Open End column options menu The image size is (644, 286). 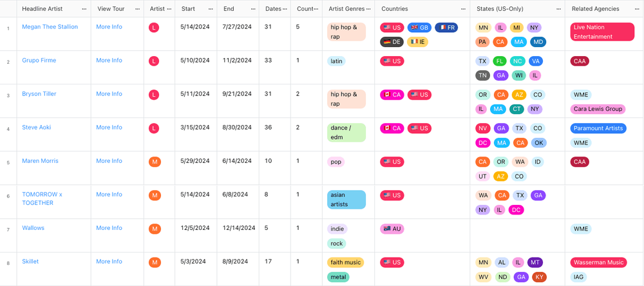tap(253, 8)
